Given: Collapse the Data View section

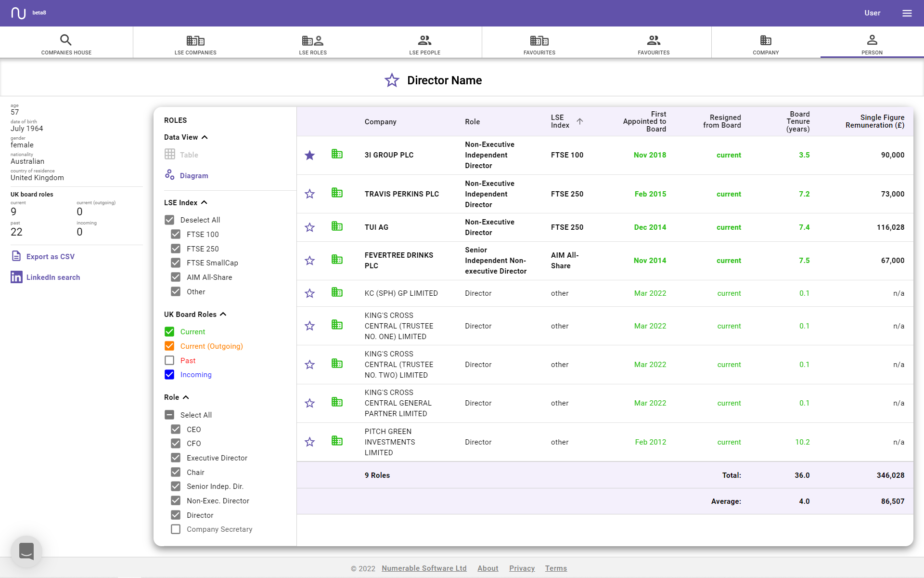Looking at the screenshot, I should (x=205, y=137).
